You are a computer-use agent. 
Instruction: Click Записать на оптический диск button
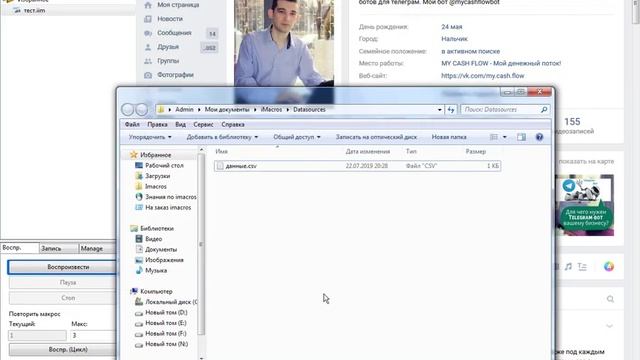tap(376, 137)
